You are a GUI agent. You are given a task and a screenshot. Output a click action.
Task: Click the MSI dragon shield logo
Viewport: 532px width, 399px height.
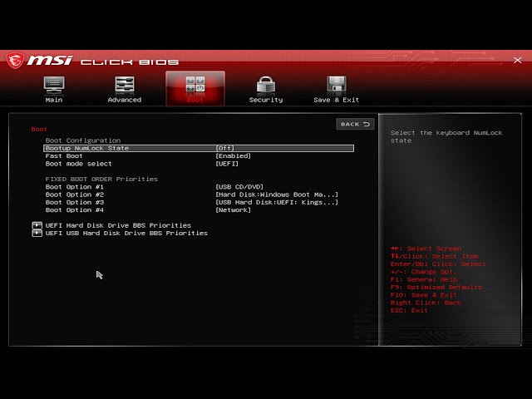point(15,61)
